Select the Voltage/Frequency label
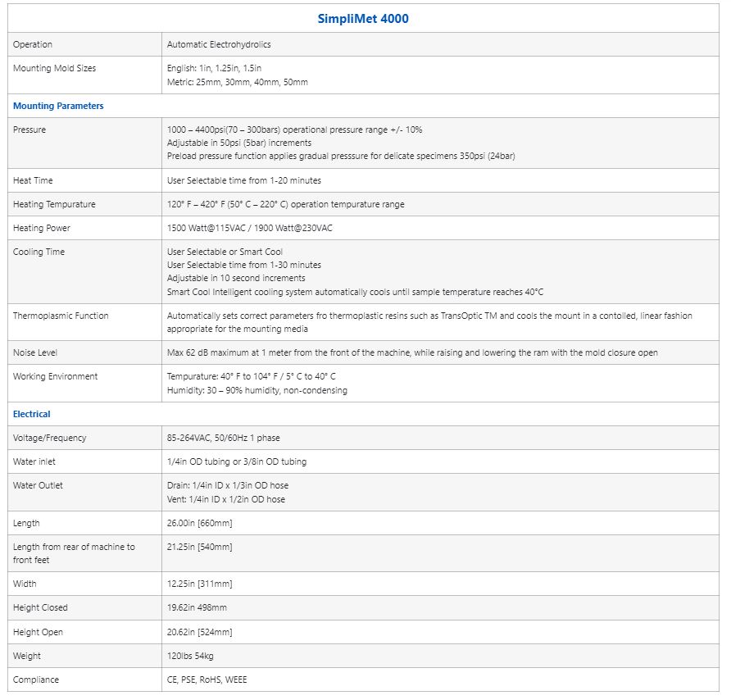The image size is (731, 700). 49,438
